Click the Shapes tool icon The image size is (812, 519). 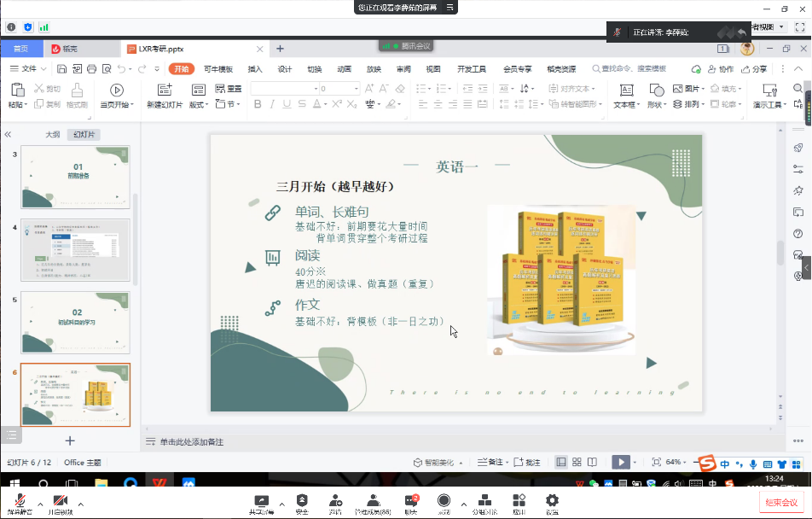coord(654,90)
